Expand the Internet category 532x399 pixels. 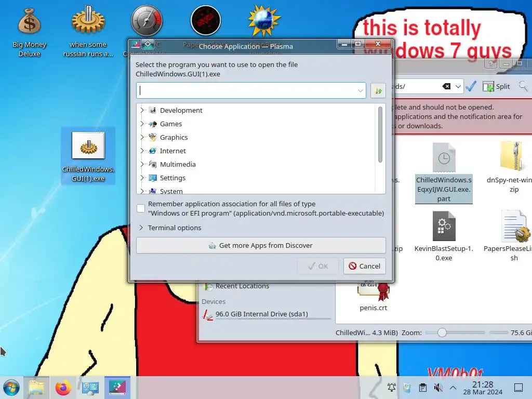pos(142,151)
